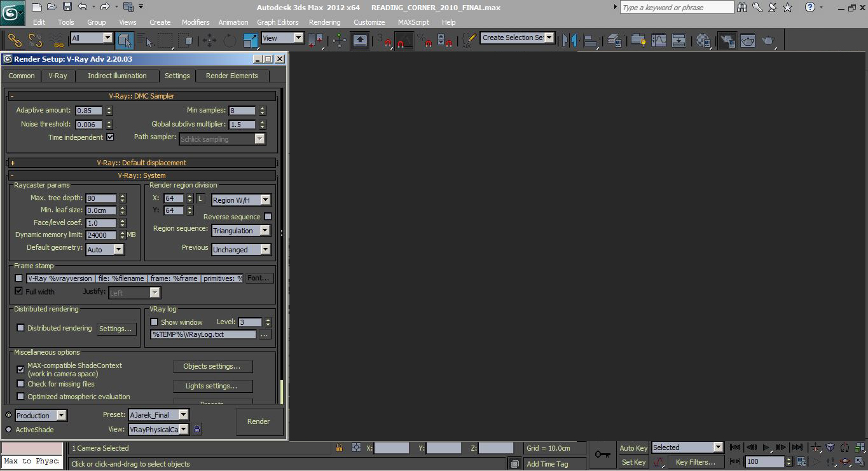Open the Material Editor
The width and height of the screenshot is (868, 471).
point(703,41)
